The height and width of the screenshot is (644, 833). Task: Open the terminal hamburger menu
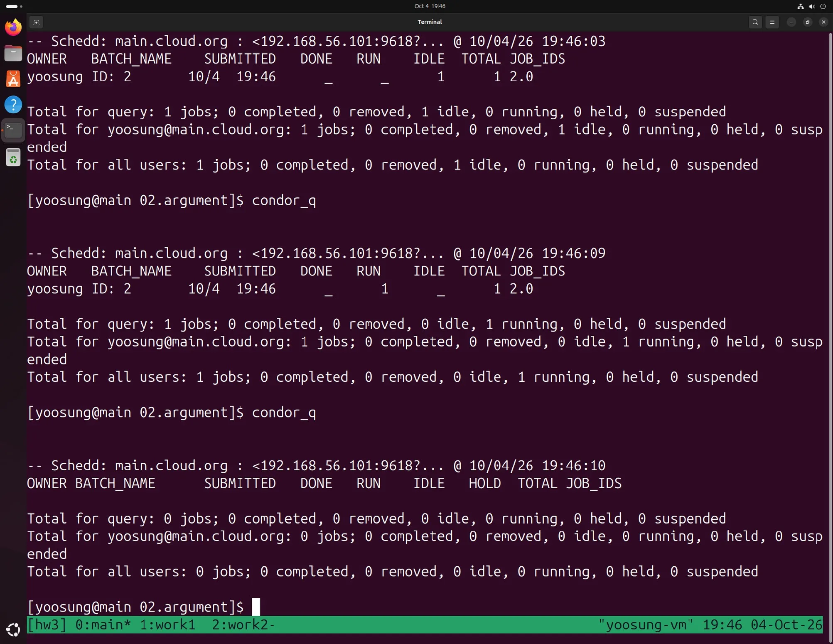coord(772,22)
